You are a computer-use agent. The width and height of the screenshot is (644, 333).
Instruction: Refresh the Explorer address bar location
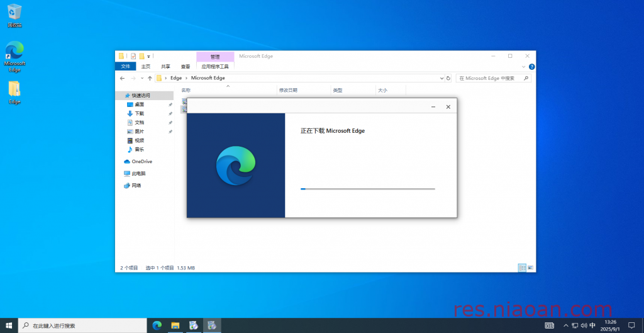[448, 78]
